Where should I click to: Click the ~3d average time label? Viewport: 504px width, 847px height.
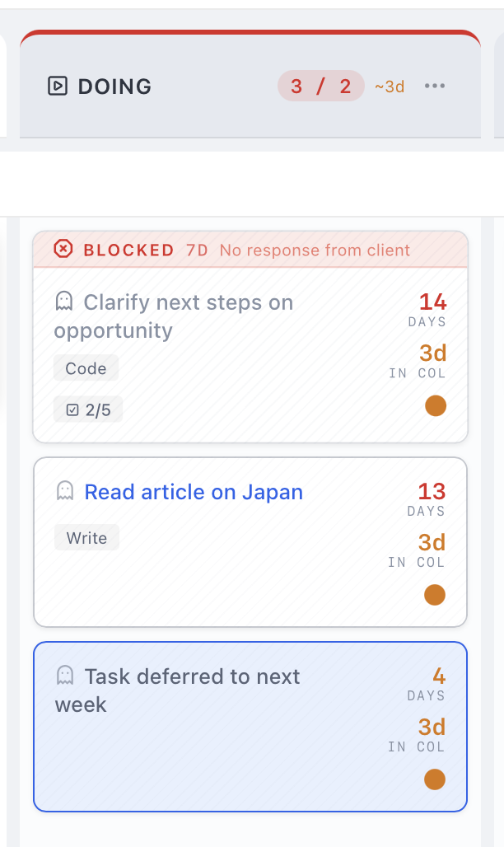[x=390, y=87]
